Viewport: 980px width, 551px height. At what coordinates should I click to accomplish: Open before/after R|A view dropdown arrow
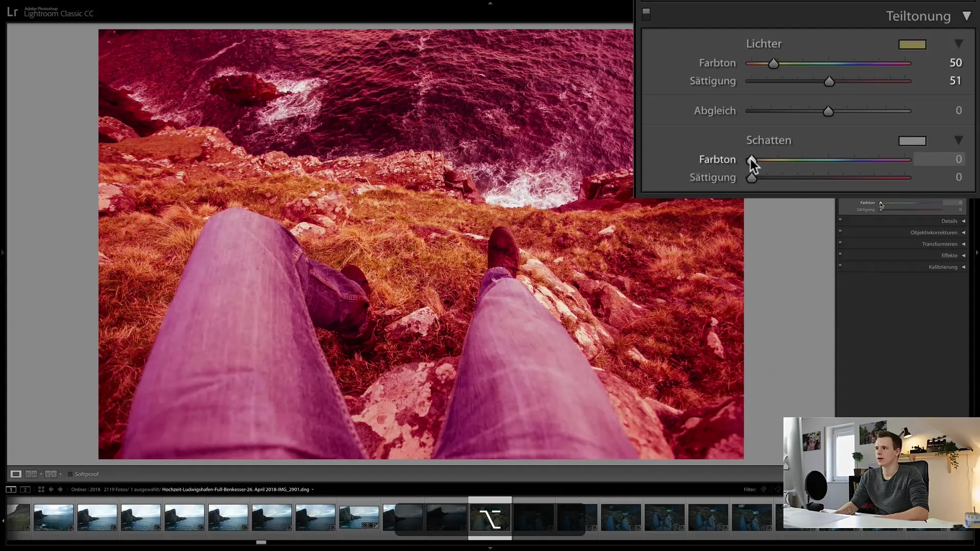pyautogui.click(x=41, y=474)
